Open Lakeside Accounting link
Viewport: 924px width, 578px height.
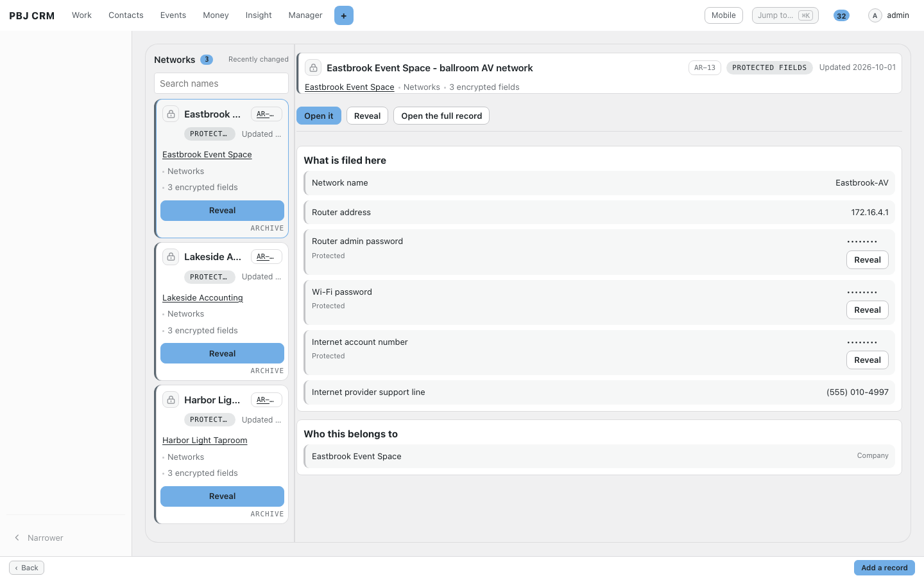click(x=203, y=298)
